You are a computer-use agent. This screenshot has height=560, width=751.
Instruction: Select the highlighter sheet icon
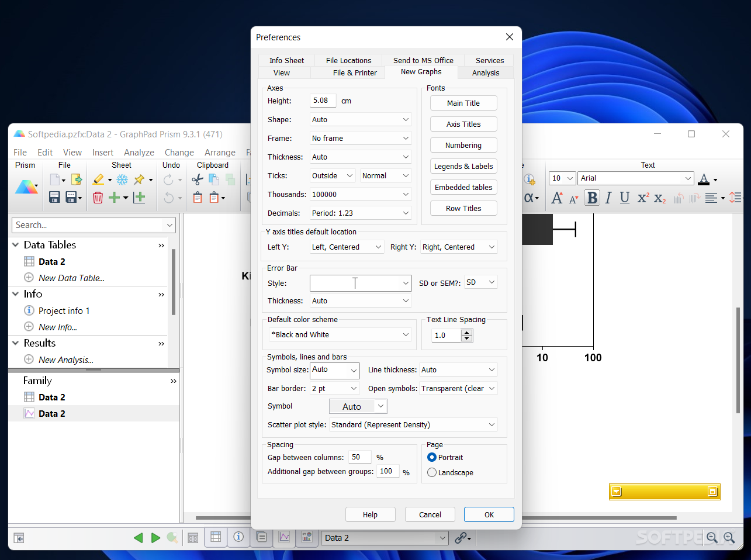click(x=98, y=179)
